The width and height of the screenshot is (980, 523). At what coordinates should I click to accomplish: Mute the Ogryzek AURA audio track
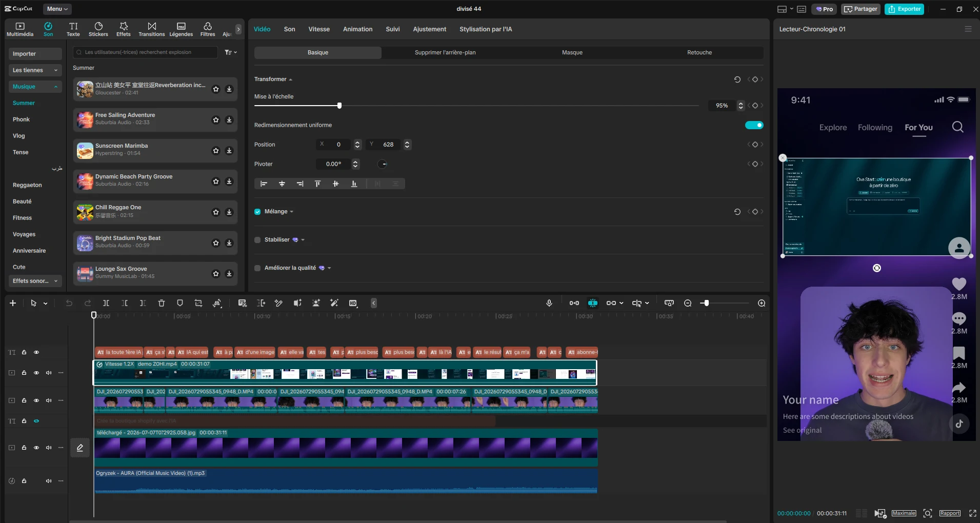coord(49,481)
